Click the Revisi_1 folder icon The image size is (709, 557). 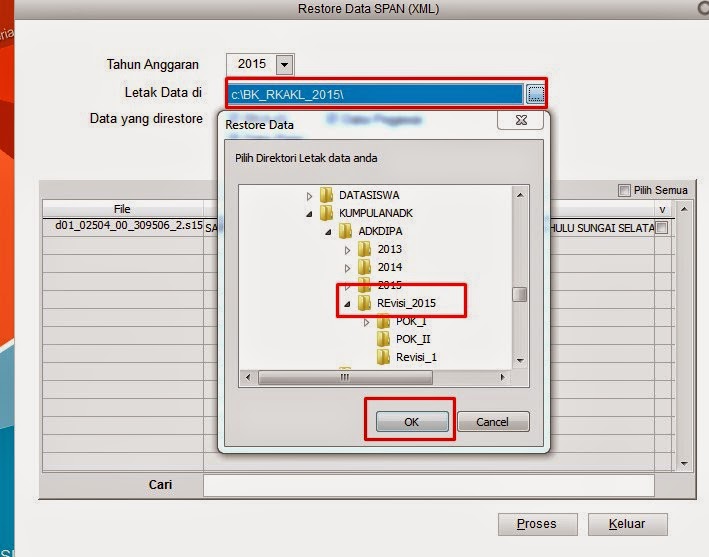click(383, 357)
